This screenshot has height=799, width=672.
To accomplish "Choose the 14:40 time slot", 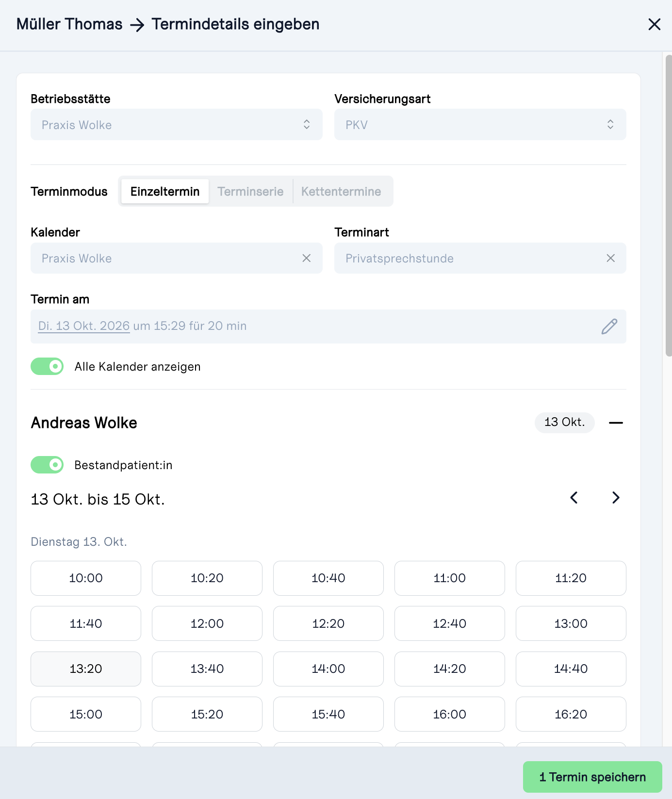I will click(571, 669).
